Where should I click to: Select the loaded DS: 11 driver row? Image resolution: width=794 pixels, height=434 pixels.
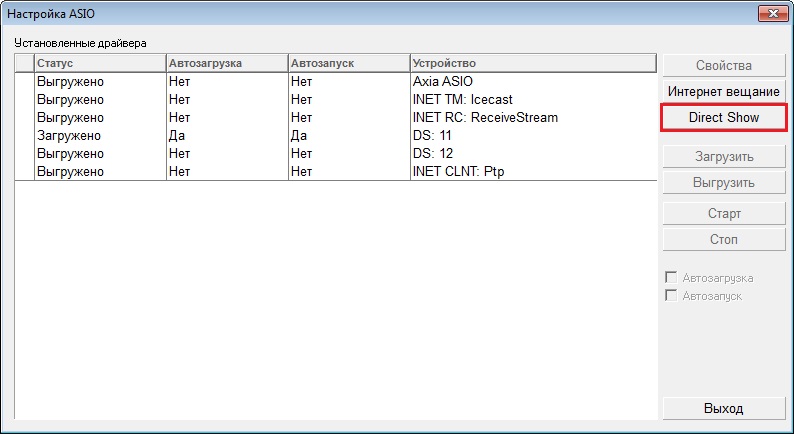pos(336,136)
